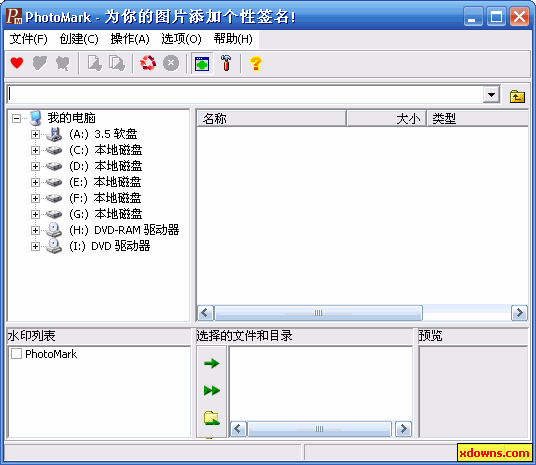Click selected-files scrollbar left arrow
The width and height of the screenshot is (536, 465).
238,428
